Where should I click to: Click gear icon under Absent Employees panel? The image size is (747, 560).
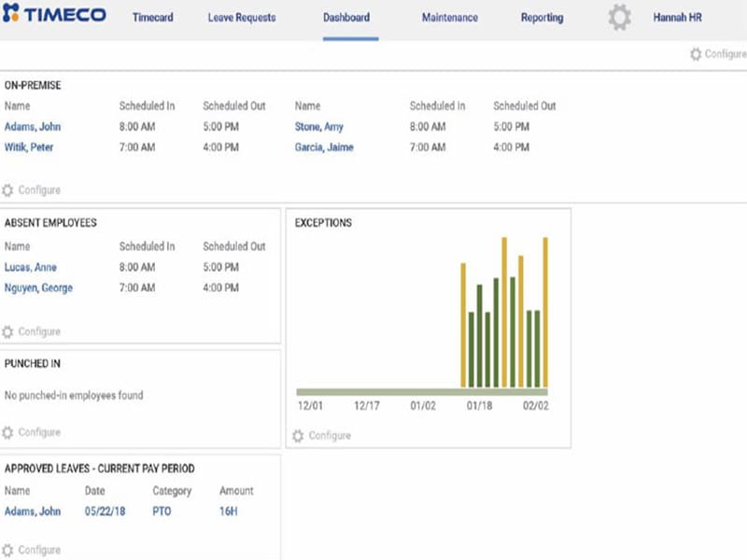[8, 331]
